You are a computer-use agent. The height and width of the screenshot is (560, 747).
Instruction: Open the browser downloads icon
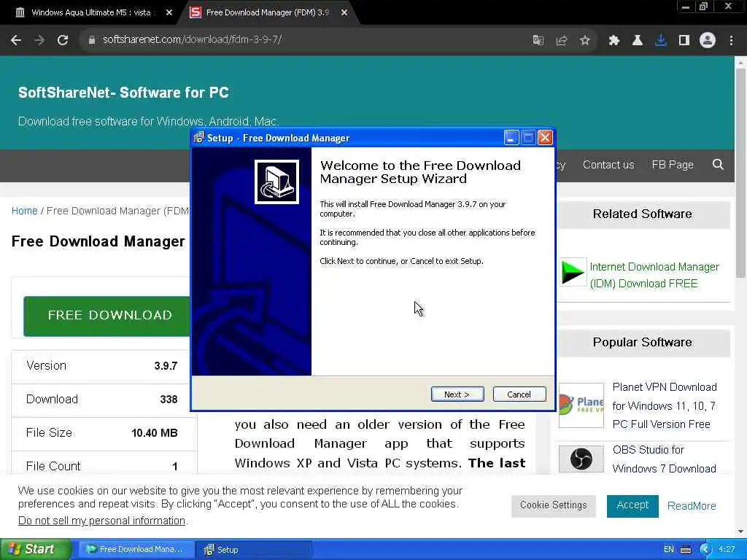tap(660, 41)
